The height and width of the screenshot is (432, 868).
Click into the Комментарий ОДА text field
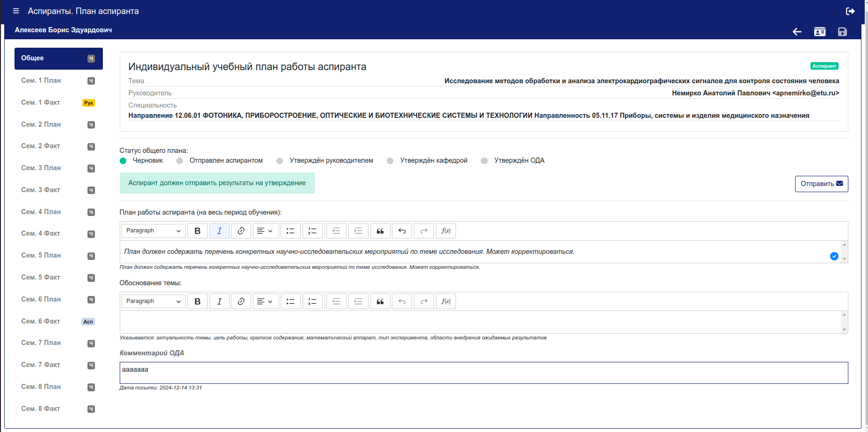click(484, 373)
